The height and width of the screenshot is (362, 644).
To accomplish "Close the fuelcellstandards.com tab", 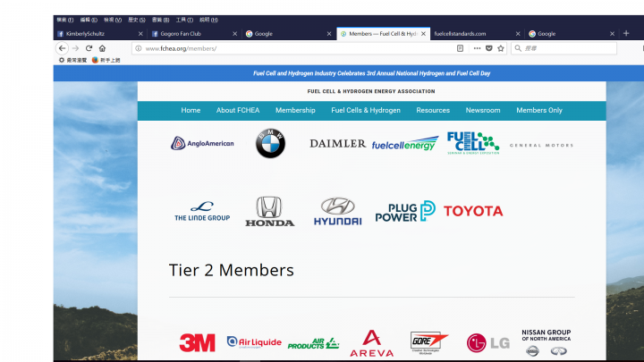I will [x=518, y=34].
